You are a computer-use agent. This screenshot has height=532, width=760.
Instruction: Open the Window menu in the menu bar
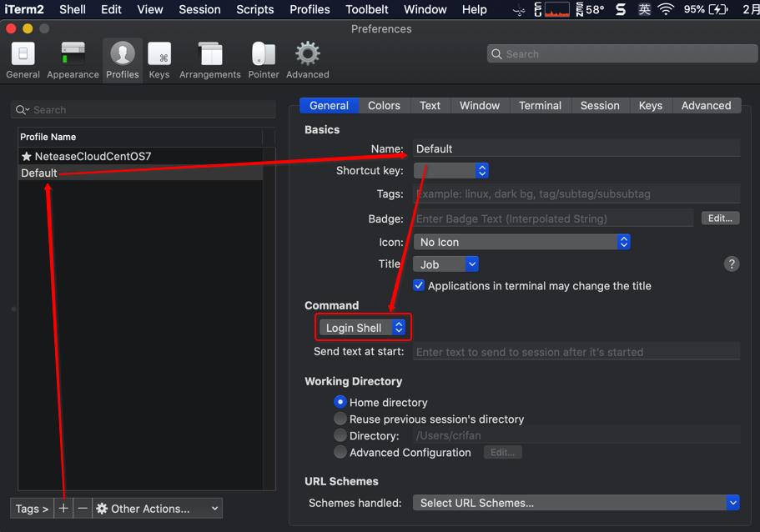click(x=425, y=9)
